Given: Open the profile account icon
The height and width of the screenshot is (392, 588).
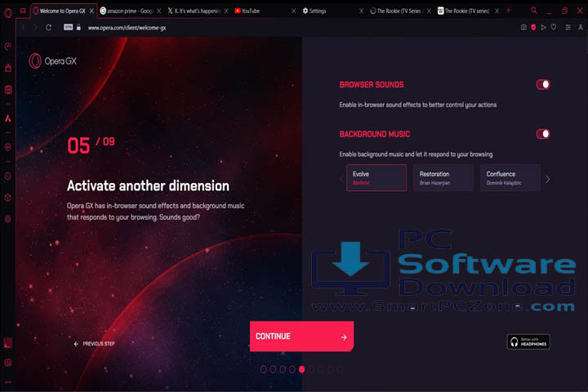Looking at the screenshot, I should tap(581, 27).
